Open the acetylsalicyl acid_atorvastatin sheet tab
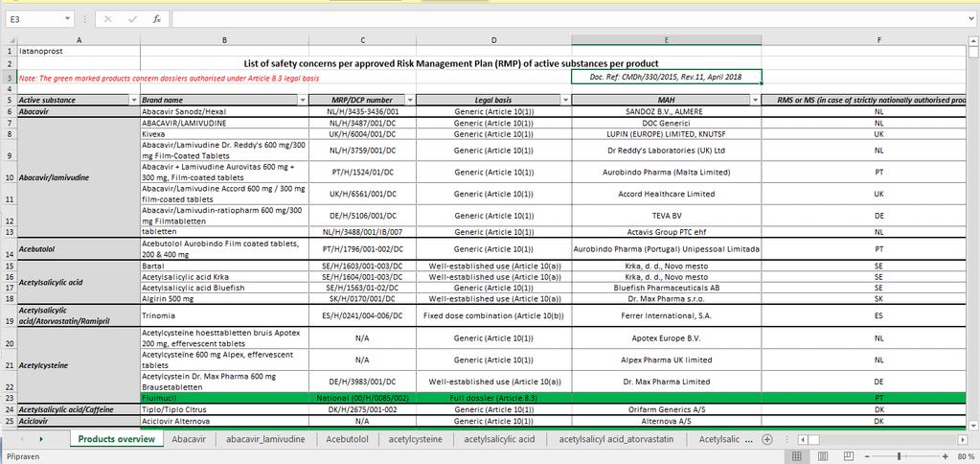The width and height of the screenshot is (980, 464). [x=616, y=439]
